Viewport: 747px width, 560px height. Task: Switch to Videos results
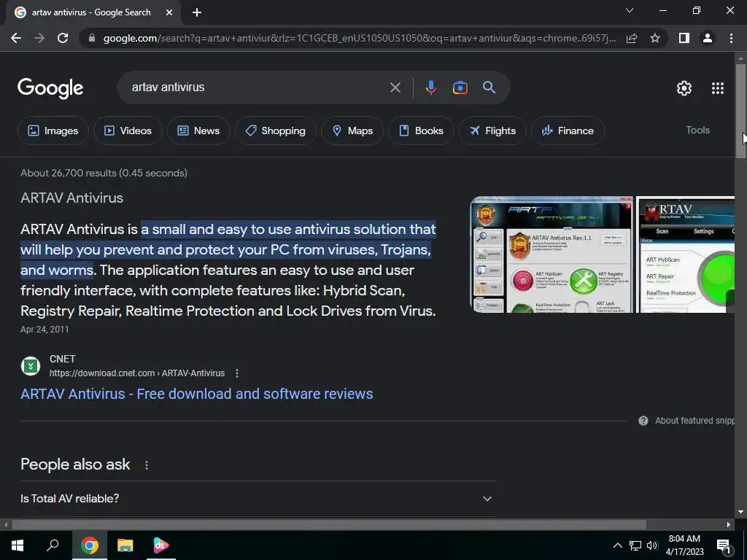coord(128,131)
